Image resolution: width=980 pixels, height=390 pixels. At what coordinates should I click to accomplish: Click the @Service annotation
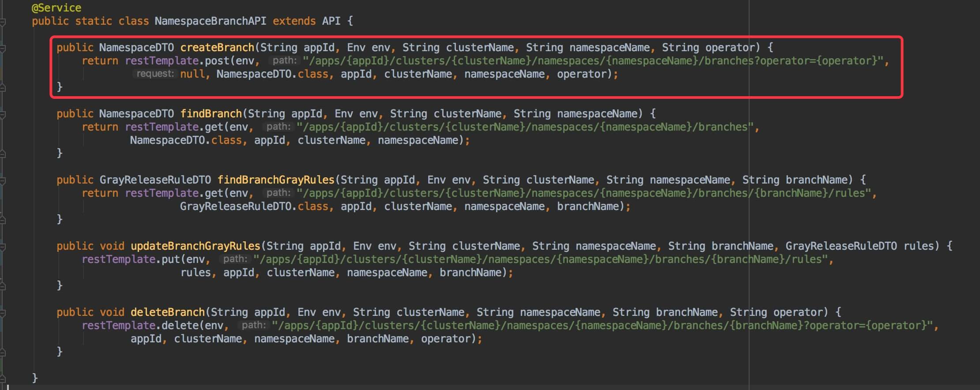tap(57, 8)
